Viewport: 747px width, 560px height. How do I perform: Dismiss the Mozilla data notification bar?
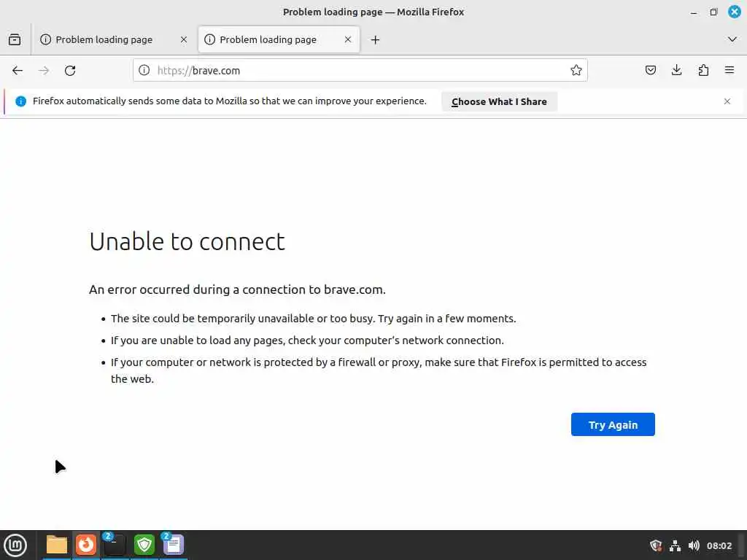coord(727,101)
